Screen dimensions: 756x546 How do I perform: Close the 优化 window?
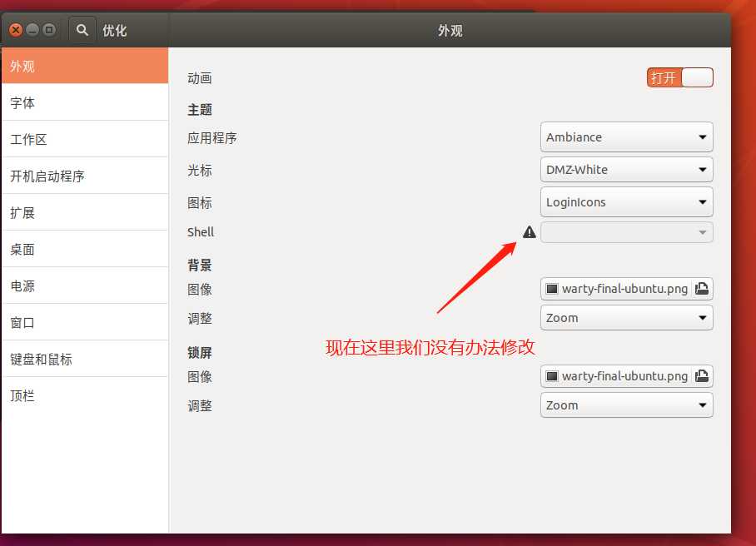click(x=16, y=30)
